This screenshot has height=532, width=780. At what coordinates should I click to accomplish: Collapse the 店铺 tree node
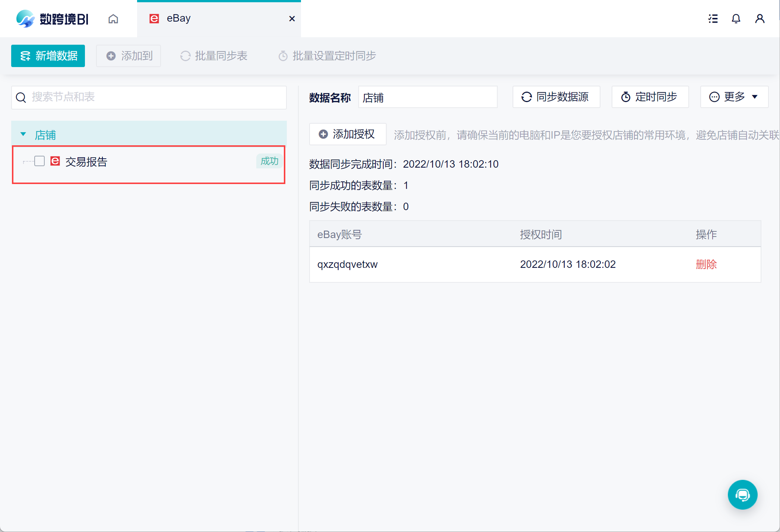tap(23, 134)
